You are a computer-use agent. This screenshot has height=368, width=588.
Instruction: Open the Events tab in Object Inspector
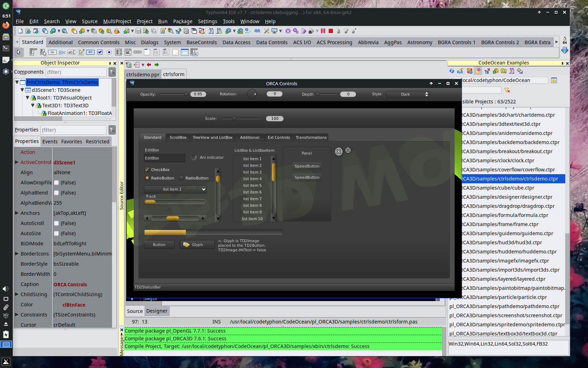click(x=50, y=142)
